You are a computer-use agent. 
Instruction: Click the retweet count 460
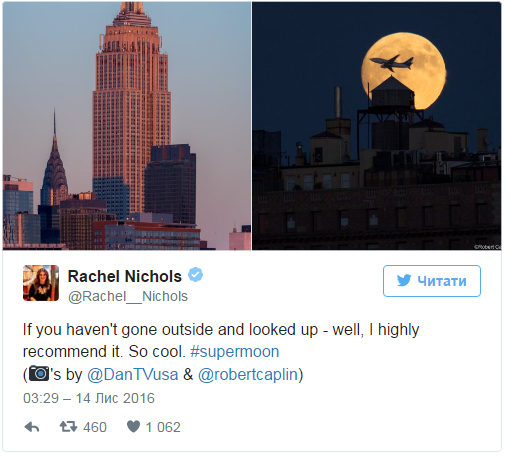95,427
